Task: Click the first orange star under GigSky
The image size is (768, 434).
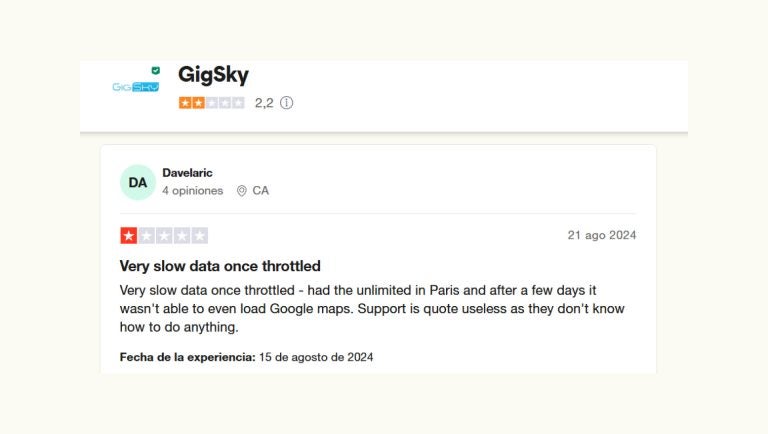Action: click(185, 102)
